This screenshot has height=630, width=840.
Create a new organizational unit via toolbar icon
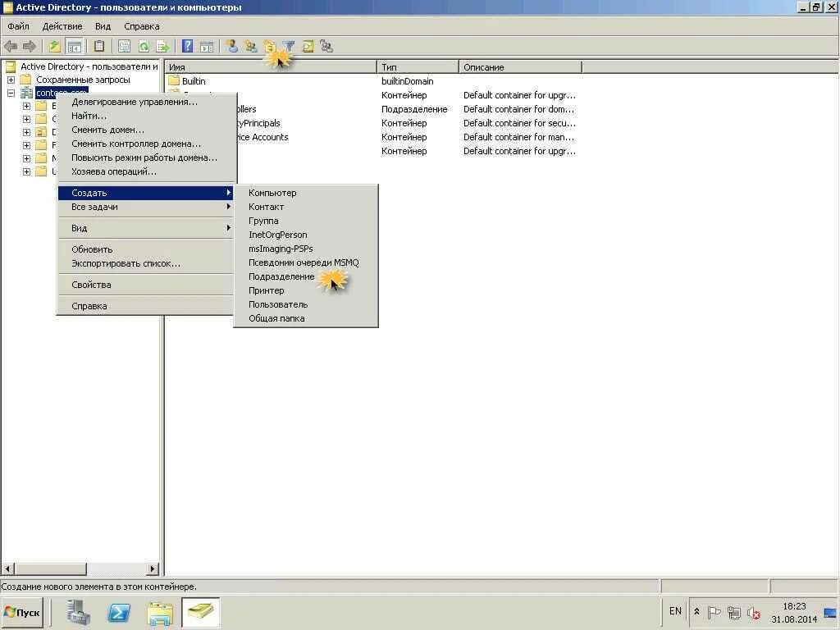[x=269, y=47]
